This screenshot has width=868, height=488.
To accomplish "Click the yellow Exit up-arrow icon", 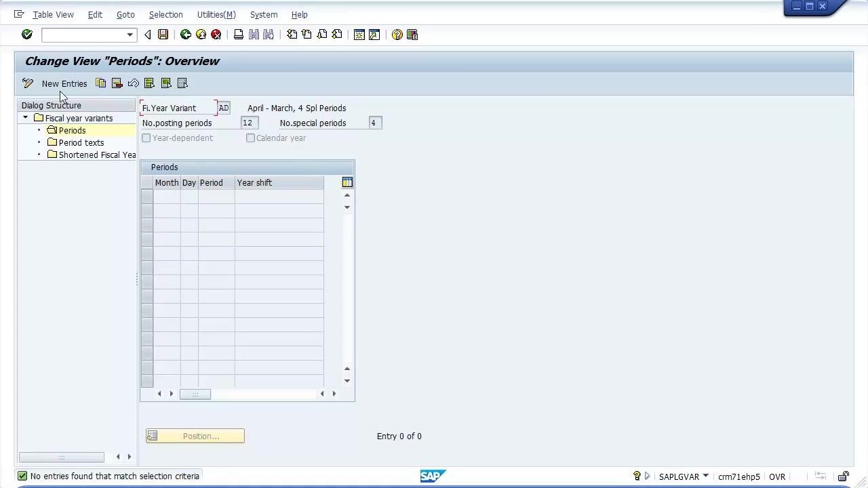I will point(201,35).
